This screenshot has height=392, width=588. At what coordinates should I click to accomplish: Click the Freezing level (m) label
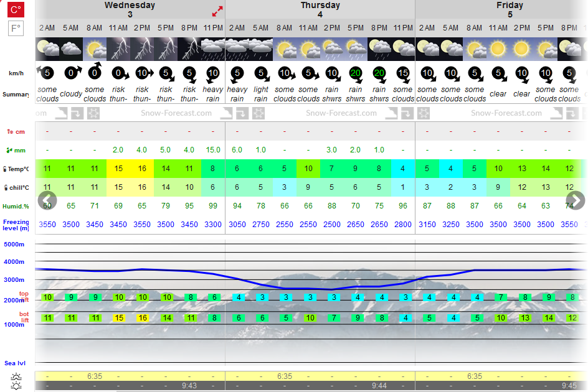[16, 225]
